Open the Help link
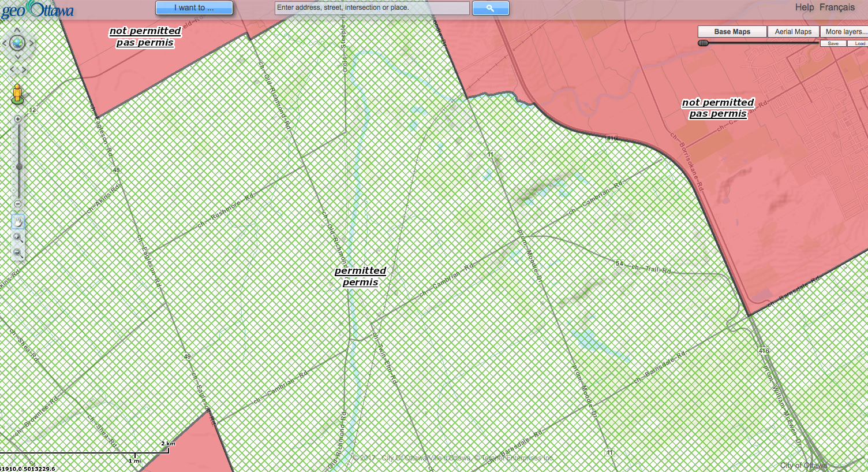Image resolution: width=868 pixels, height=472 pixels. point(805,8)
